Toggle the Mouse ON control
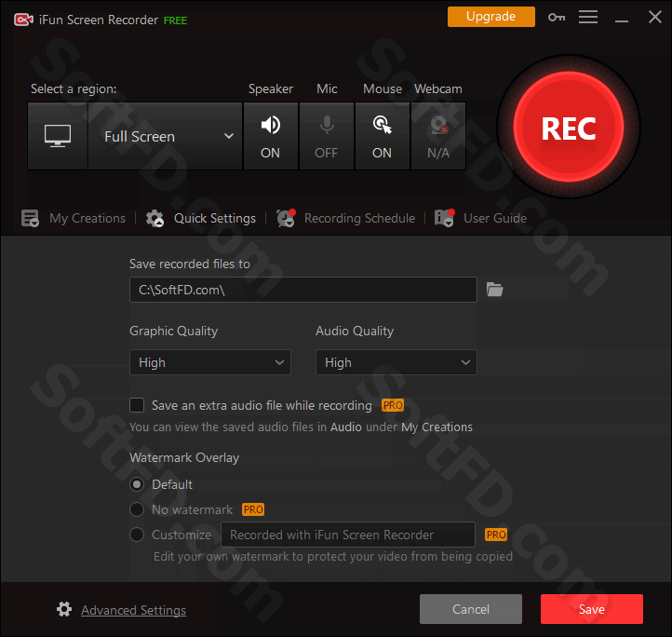 click(x=383, y=136)
